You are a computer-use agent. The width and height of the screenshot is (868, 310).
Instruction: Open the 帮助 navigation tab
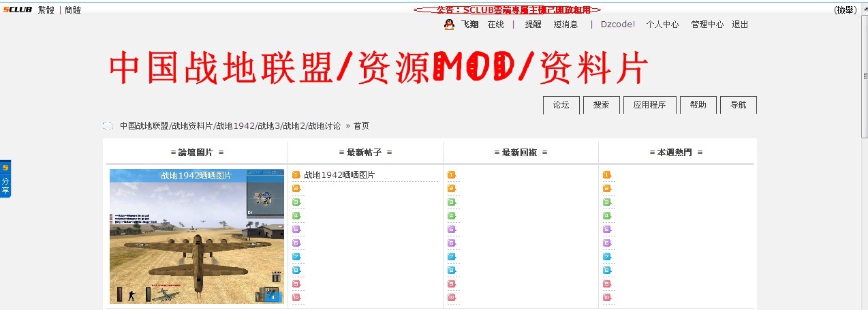click(698, 105)
